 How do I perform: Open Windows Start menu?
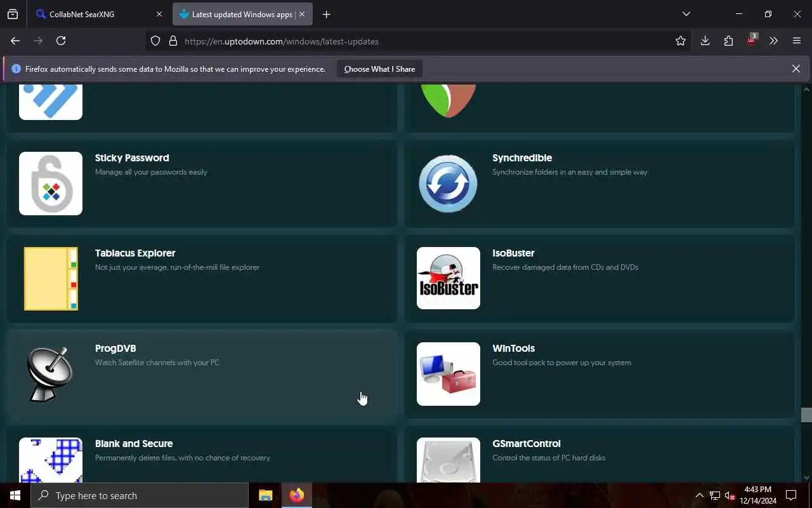(15, 495)
